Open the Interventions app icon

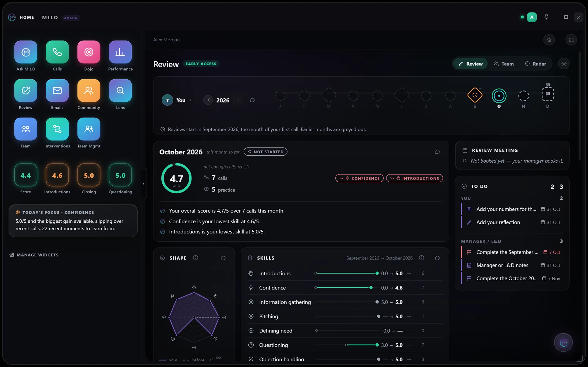(57, 129)
